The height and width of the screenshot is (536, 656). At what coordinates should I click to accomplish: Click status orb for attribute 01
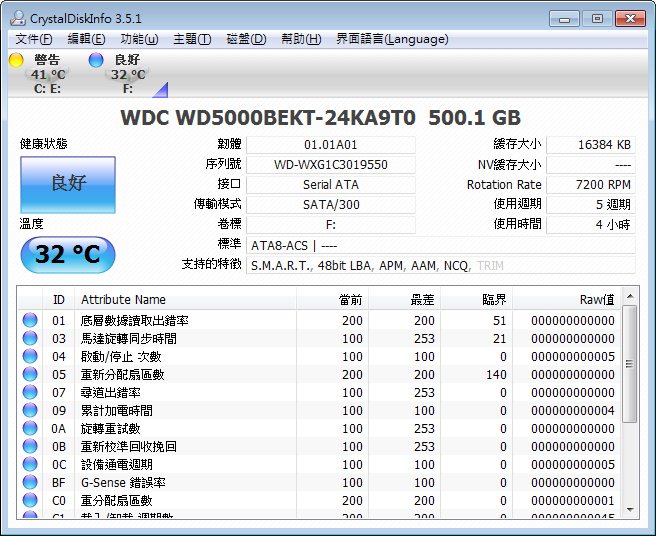[x=30, y=320]
